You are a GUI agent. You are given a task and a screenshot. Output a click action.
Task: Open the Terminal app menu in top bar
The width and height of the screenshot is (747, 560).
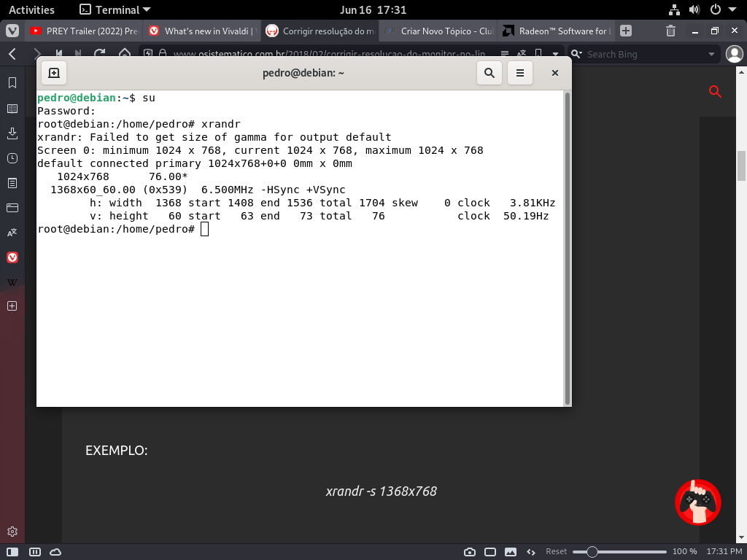[115, 9]
